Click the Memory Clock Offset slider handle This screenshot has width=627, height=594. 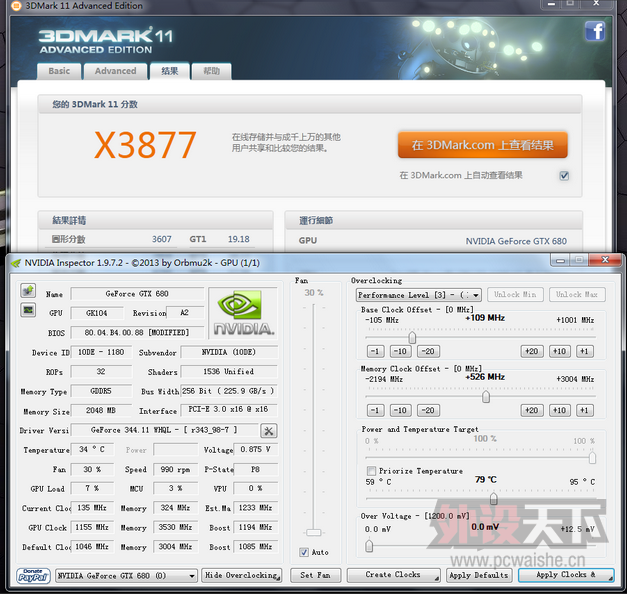[x=486, y=397]
